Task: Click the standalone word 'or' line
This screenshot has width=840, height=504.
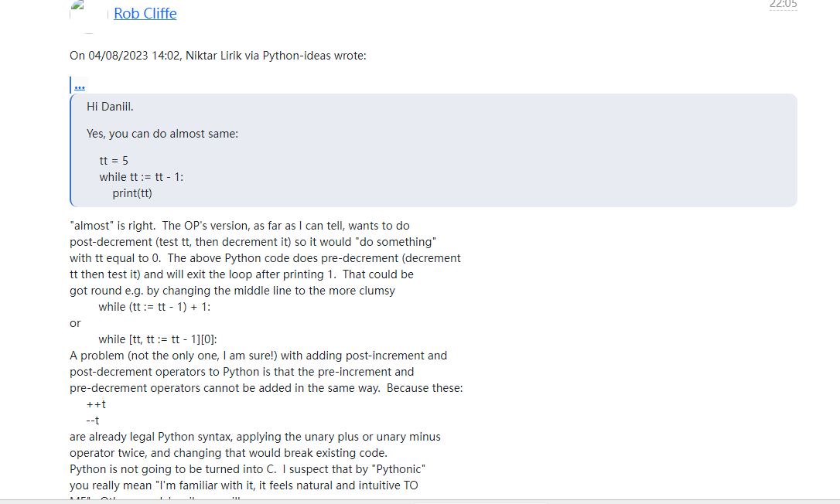Action: point(75,323)
